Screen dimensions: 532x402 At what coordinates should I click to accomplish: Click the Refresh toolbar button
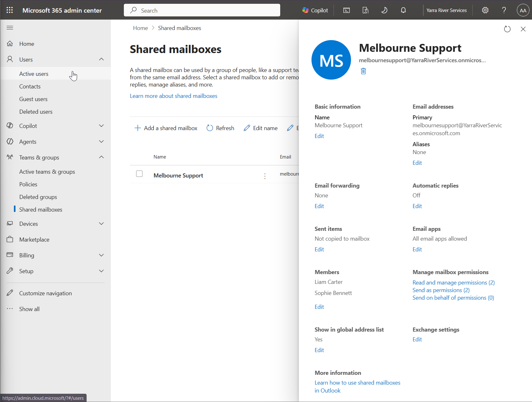click(x=221, y=128)
